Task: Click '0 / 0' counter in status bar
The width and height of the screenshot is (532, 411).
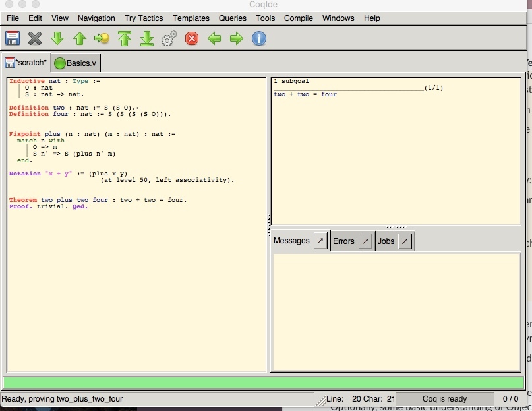Action: (x=510, y=398)
